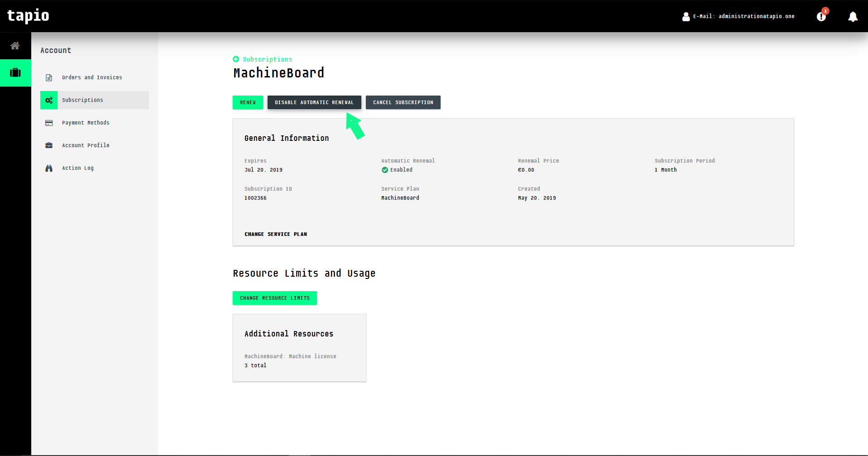The image size is (868, 456).
Task: Select the briefcase account icon in rail
Action: 15,72
